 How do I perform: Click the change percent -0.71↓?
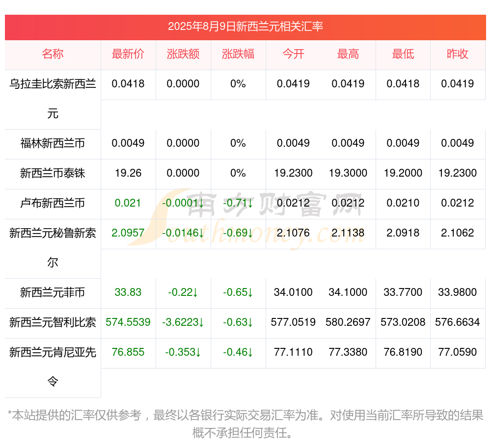click(x=238, y=203)
